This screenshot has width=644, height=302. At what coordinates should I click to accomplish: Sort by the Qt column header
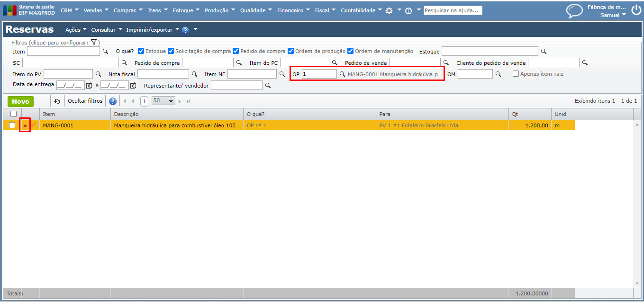(530, 114)
